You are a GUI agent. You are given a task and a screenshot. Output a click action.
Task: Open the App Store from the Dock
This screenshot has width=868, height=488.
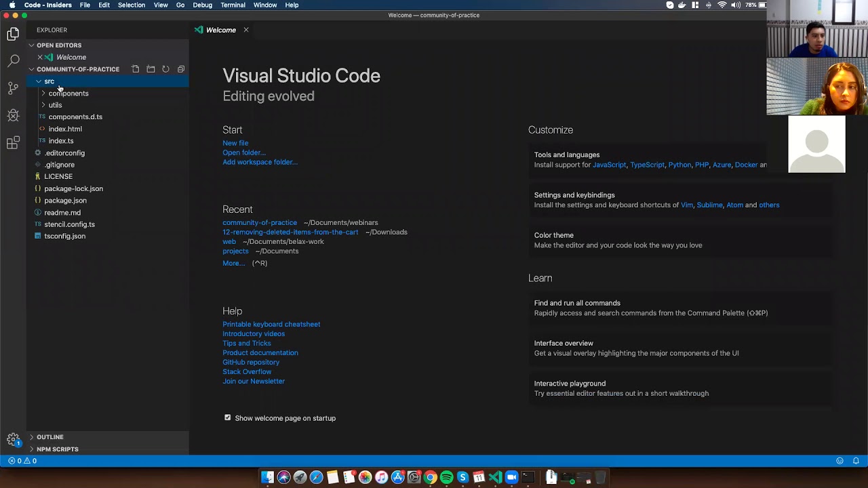point(397,477)
